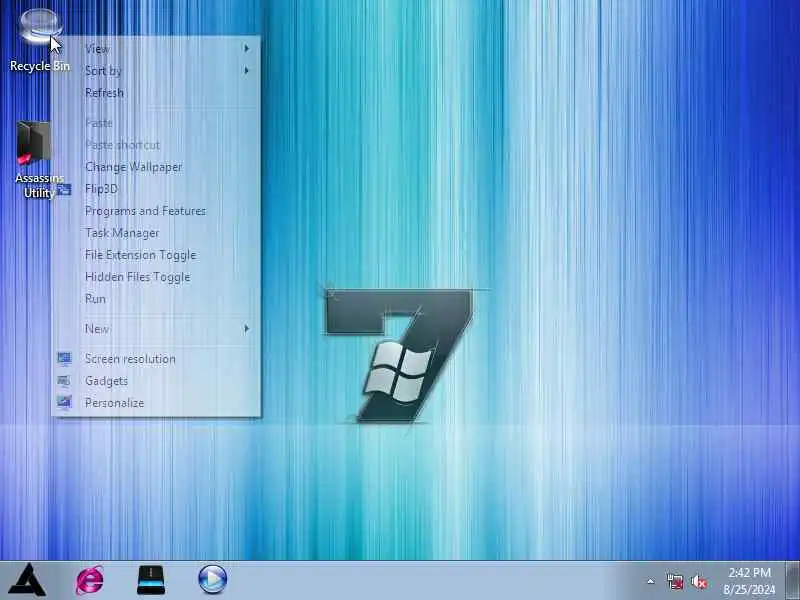Open the Assassins Utility desktop icon
This screenshot has width=800, height=600.
38,159
